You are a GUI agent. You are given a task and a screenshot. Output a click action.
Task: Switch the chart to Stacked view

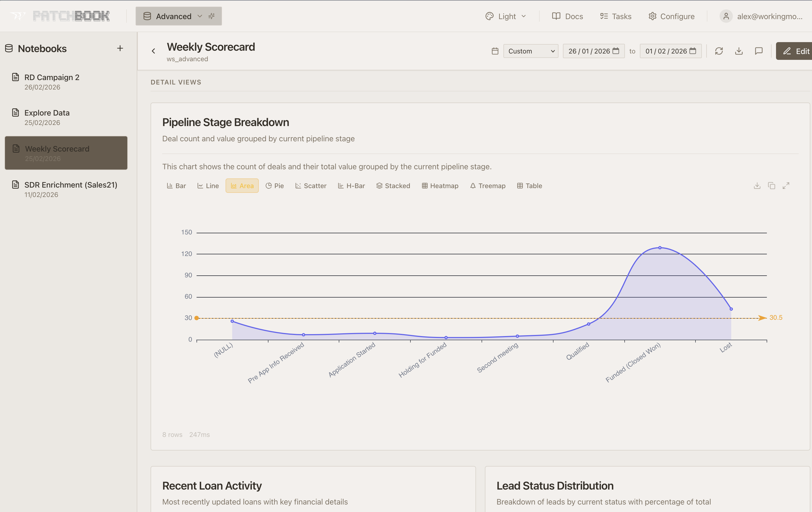click(393, 185)
